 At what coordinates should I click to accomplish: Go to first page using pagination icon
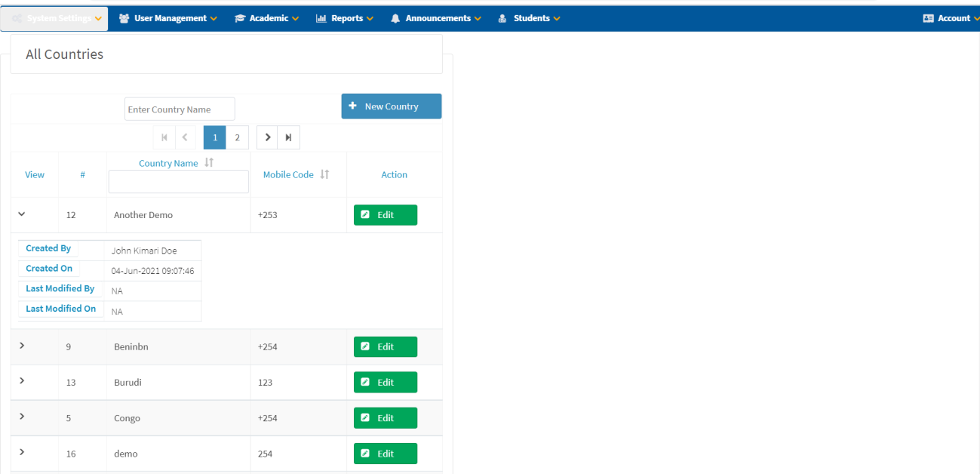[164, 137]
